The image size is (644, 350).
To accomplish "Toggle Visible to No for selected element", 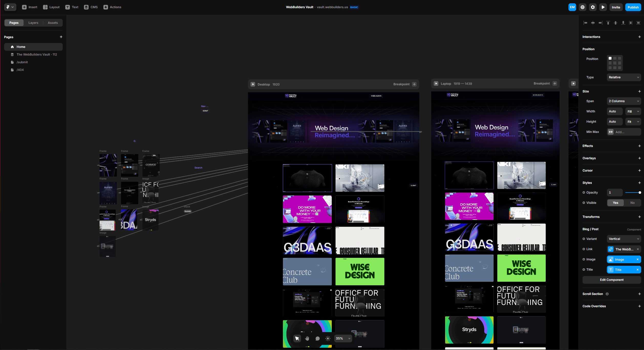I will 632,203.
